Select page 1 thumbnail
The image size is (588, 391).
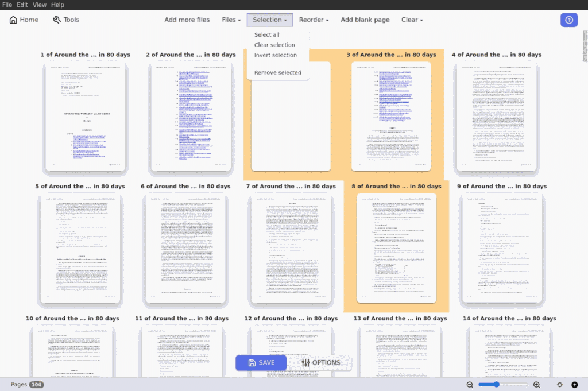coord(85,117)
